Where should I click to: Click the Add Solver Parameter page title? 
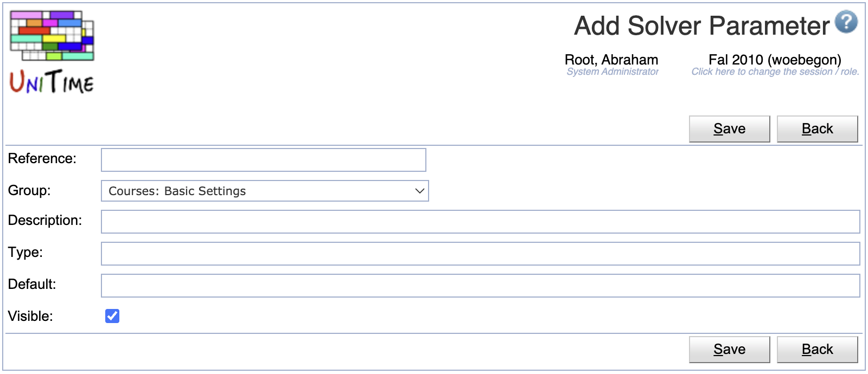pos(702,25)
